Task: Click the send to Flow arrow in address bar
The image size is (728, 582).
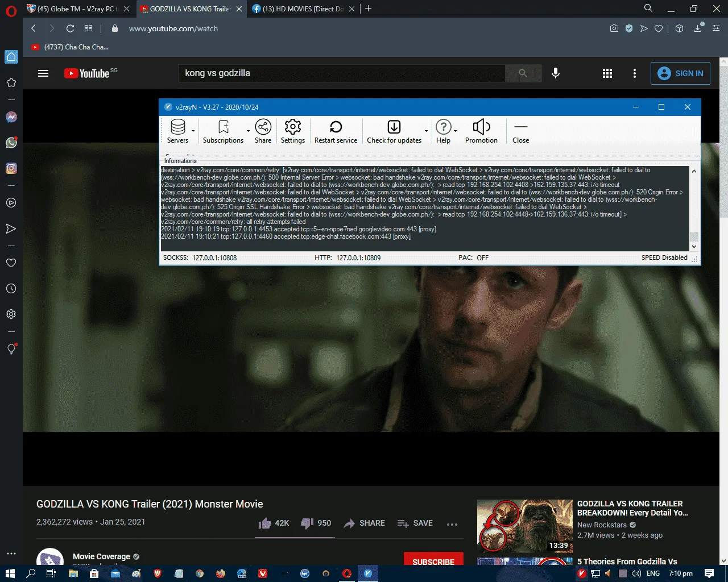Action: [x=644, y=28]
